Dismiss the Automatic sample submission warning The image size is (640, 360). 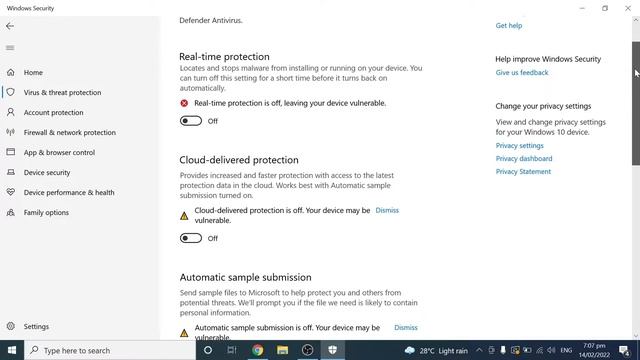pyautogui.click(x=406, y=327)
